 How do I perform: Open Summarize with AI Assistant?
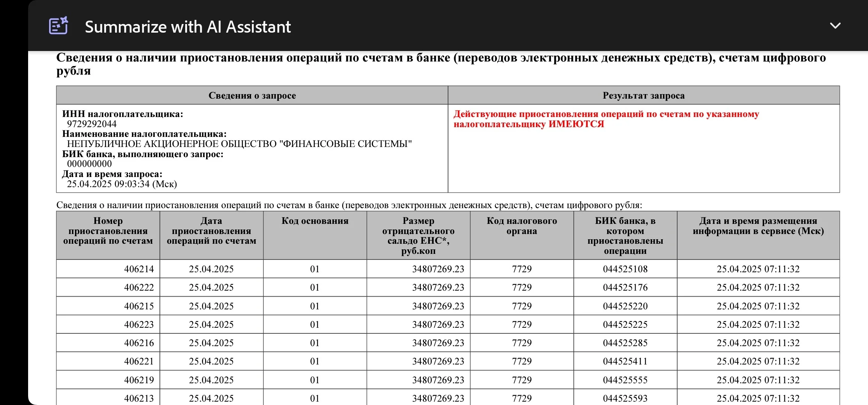(188, 27)
